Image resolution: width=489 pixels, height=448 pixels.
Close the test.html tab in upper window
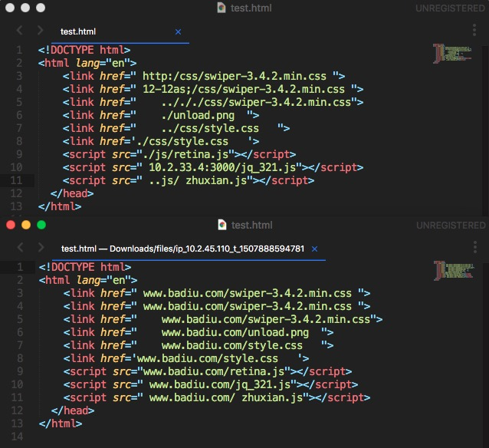[178, 32]
